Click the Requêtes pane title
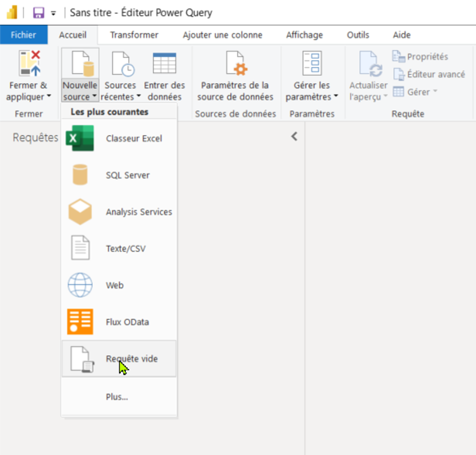The width and height of the screenshot is (476, 455). (x=35, y=137)
